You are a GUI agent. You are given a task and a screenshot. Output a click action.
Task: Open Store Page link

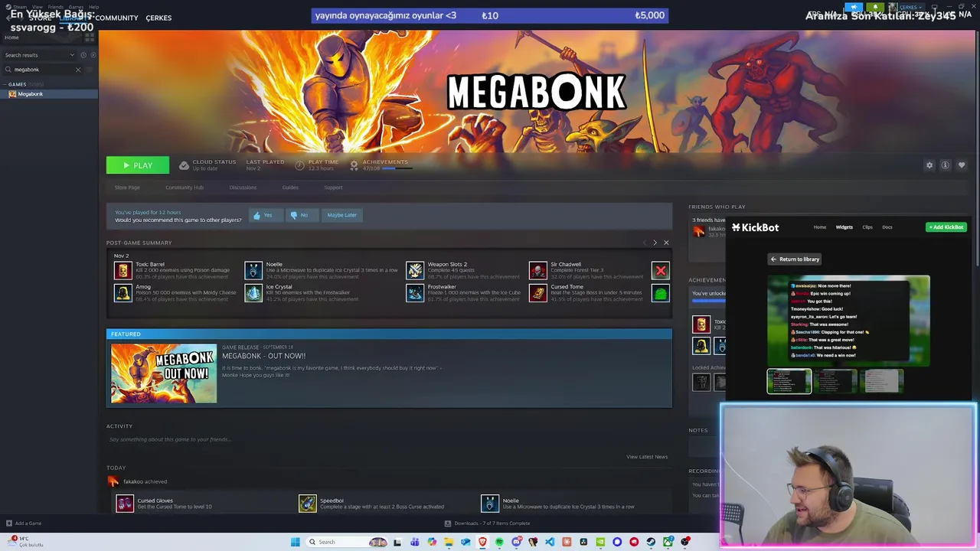point(127,187)
